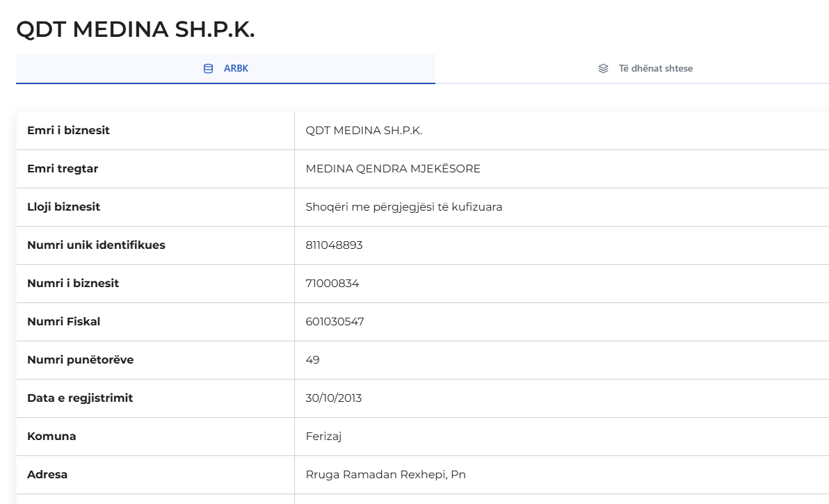Select address Rruga Ramadan Rexhepi, Pn

pos(385,474)
